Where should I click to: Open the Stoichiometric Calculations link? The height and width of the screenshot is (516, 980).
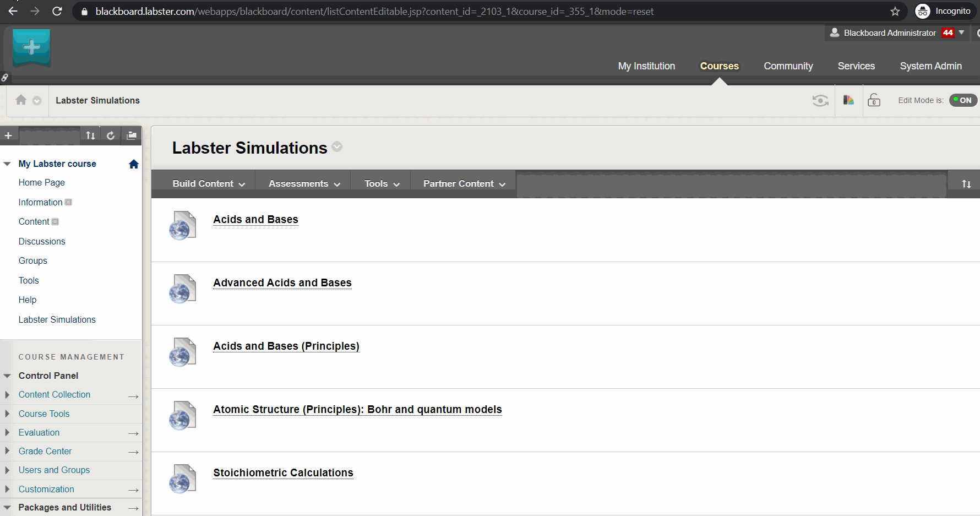tap(283, 472)
